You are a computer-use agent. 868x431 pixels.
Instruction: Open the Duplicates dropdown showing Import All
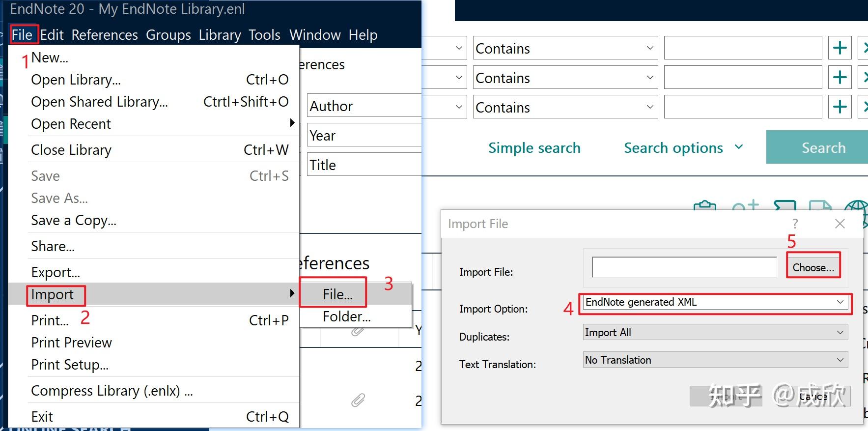840,332
